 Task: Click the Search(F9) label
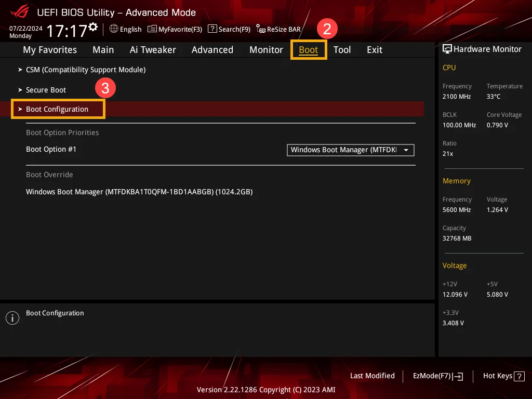(x=234, y=29)
